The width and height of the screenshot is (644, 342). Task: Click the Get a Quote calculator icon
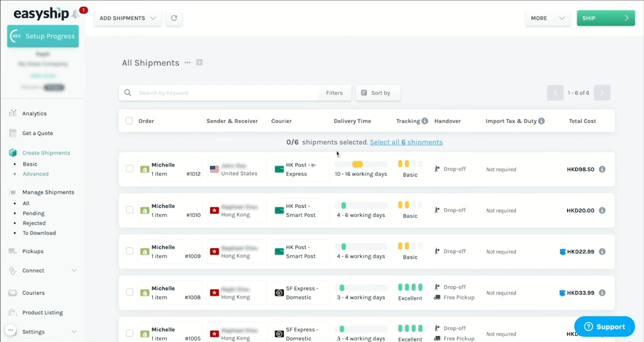[13, 133]
